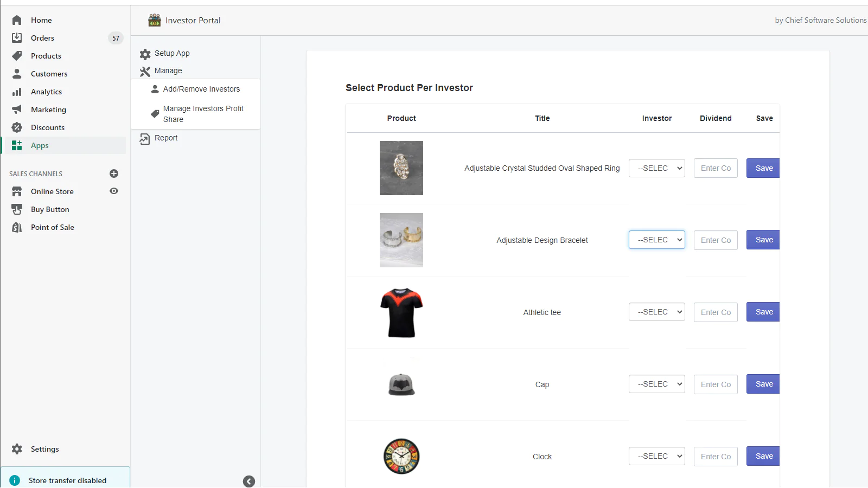Screen dimensions: 868x488
Task: Click dividend input field for Athletic tee
Action: [x=716, y=312]
